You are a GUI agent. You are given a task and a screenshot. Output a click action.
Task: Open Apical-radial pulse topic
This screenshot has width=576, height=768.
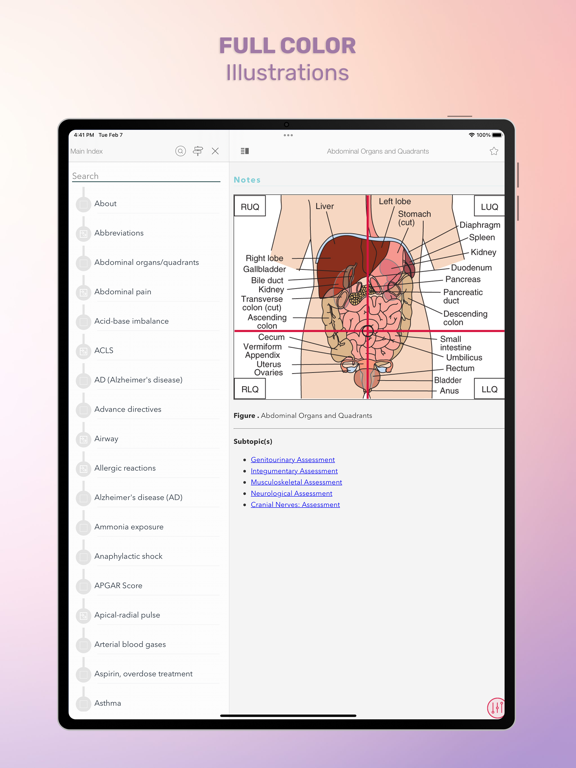pos(127,615)
